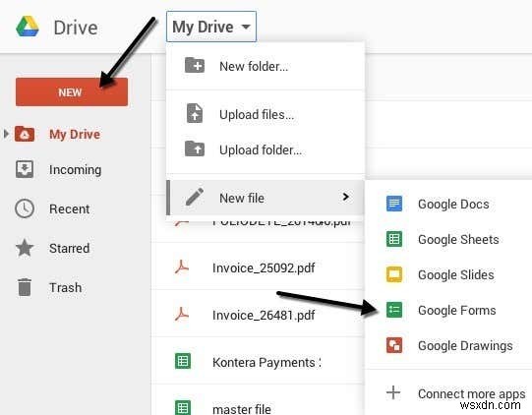Click the Trash bin icon in sidebar
The width and height of the screenshot is (532, 415).
pyautogui.click(x=24, y=287)
